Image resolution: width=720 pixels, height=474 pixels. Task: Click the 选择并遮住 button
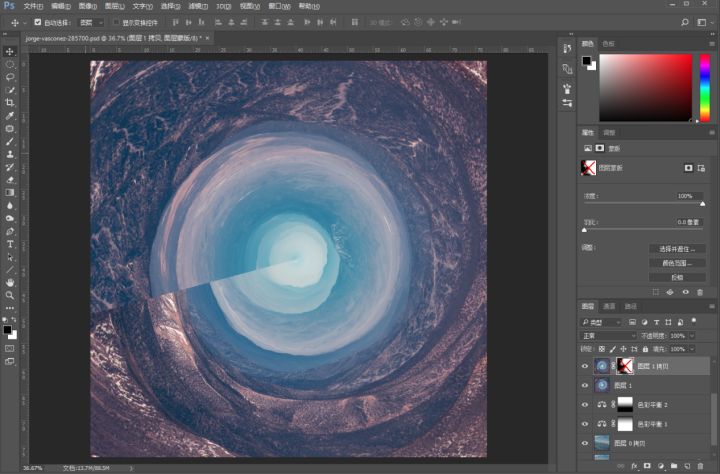pyautogui.click(x=677, y=248)
